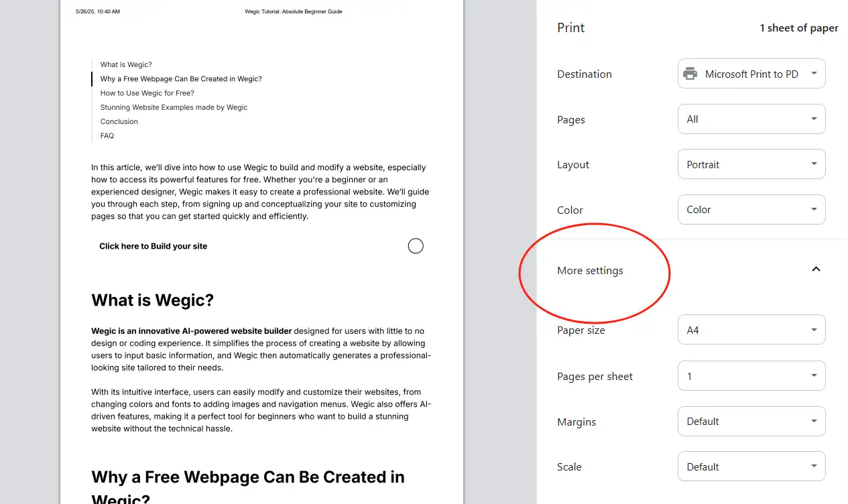Open the Pages per sheet dropdown
Image resolution: width=848 pixels, height=504 pixels.
(x=751, y=376)
